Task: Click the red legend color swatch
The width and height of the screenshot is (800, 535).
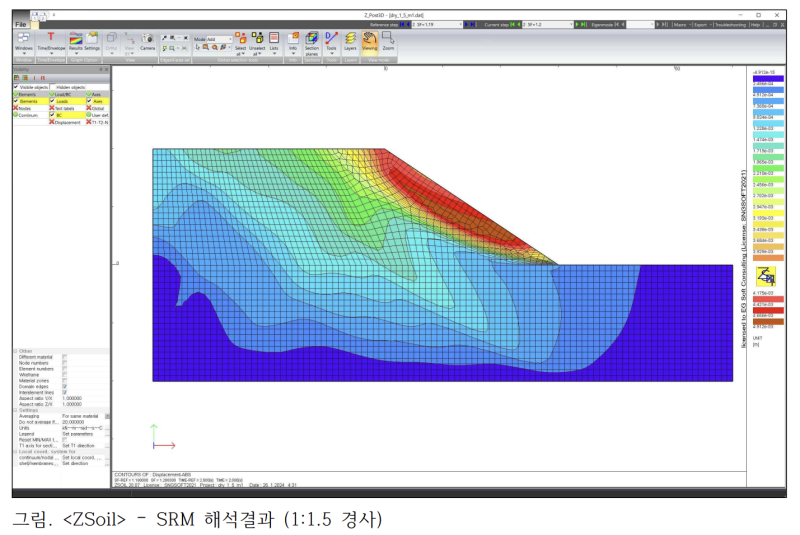Action: tap(768, 310)
